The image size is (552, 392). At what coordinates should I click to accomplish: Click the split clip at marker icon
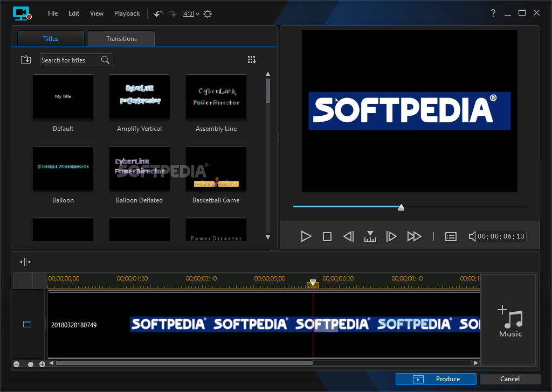pos(370,236)
